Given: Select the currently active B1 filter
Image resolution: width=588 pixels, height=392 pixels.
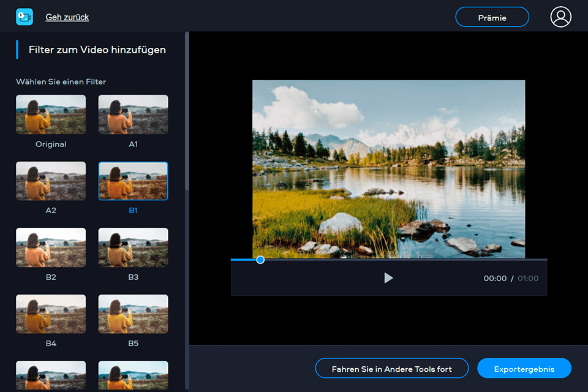Looking at the screenshot, I should coord(132,181).
